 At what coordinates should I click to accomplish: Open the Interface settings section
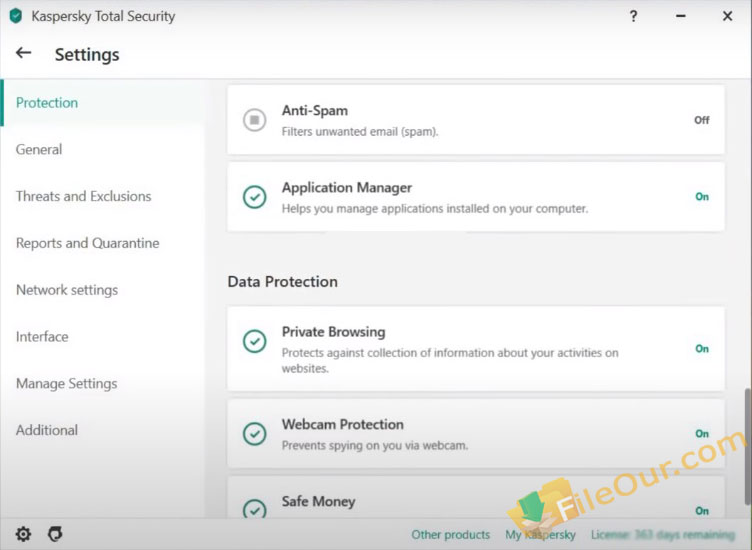(x=42, y=337)
